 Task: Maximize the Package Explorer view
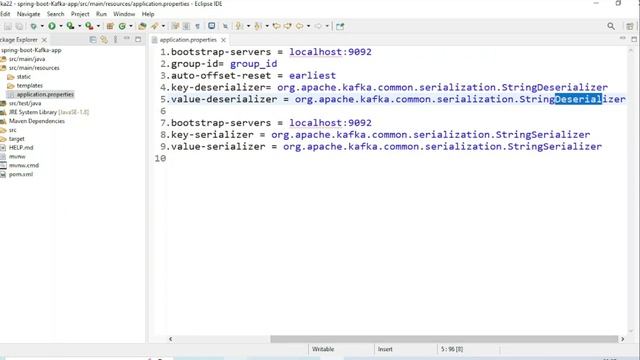(138, 39)
